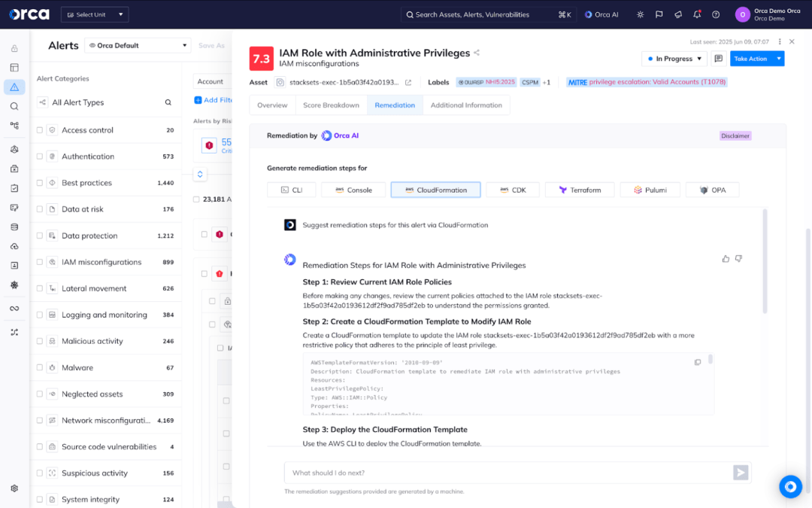Choose CloudFormation remediation steps

coord(435,190)
